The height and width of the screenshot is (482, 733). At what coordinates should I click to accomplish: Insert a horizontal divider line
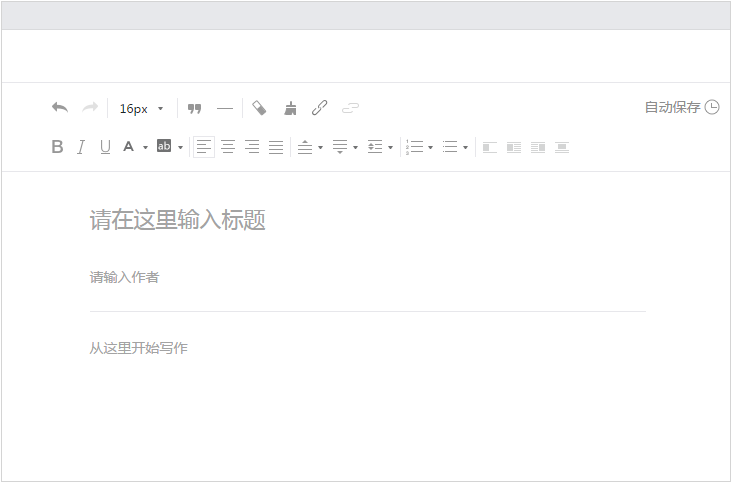[x=225, y=108]
